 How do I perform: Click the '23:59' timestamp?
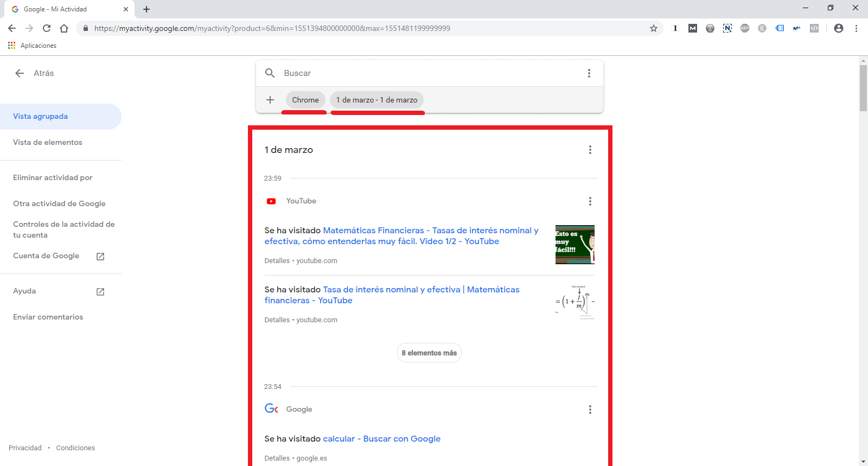(x=273, y=178)
